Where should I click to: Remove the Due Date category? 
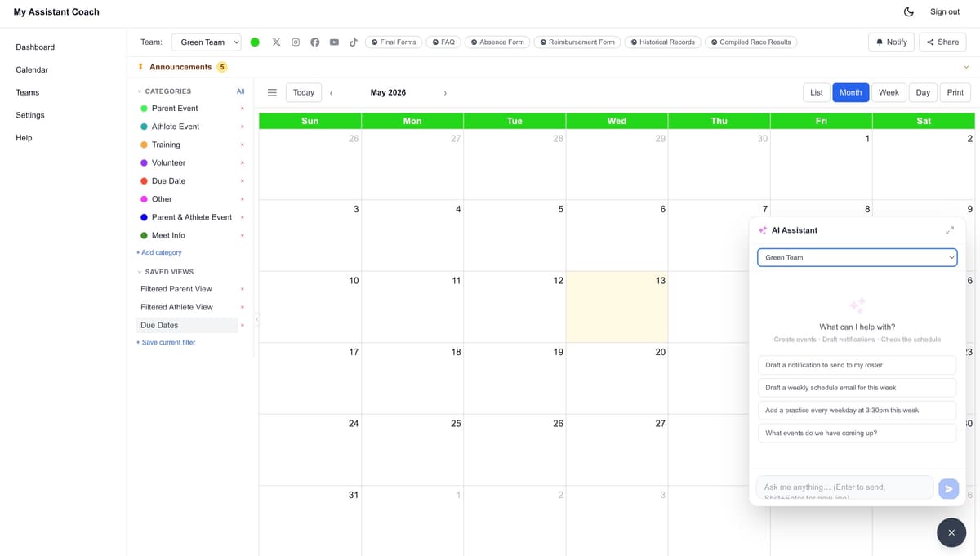click(243, 181)
